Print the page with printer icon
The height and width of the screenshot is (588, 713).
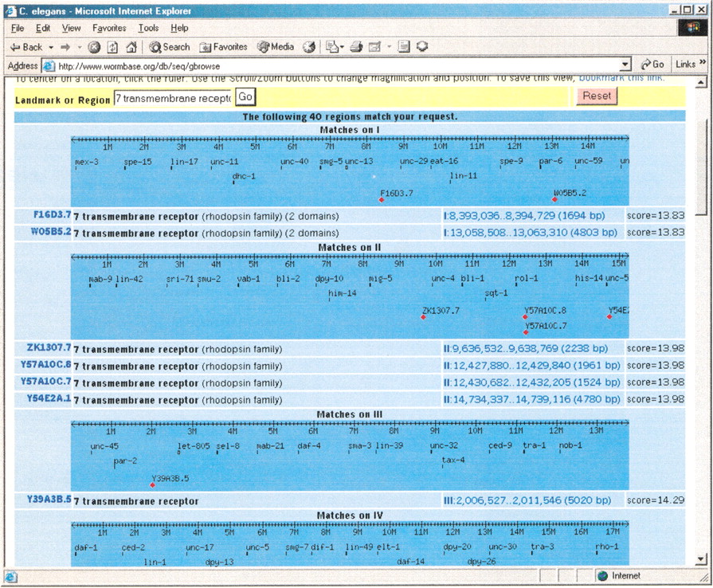(x=357, y=47)
